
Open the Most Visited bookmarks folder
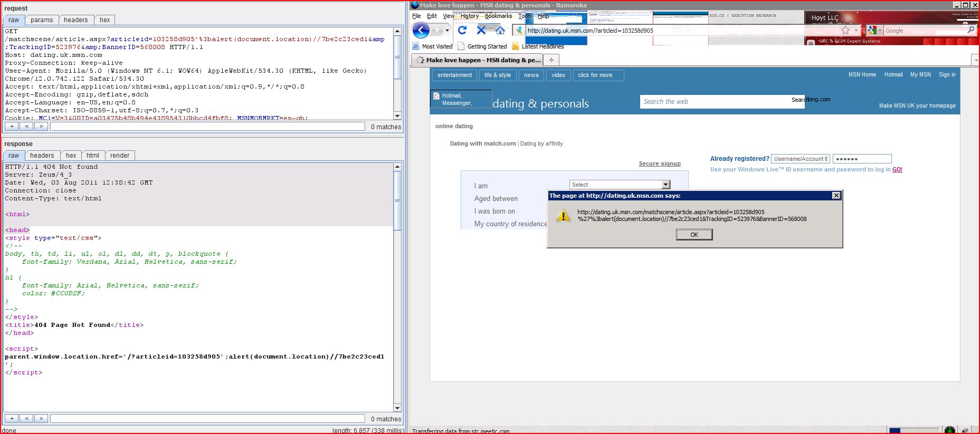coord(432,46)
